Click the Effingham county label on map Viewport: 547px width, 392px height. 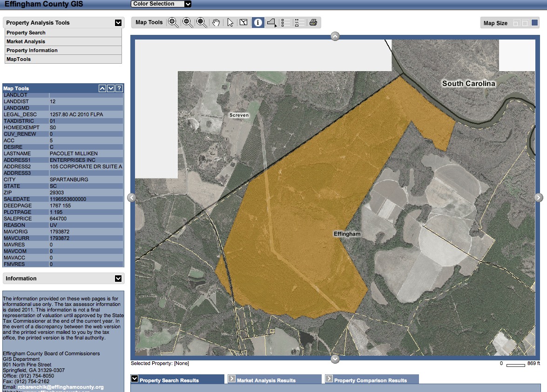(x=347, y=234)
